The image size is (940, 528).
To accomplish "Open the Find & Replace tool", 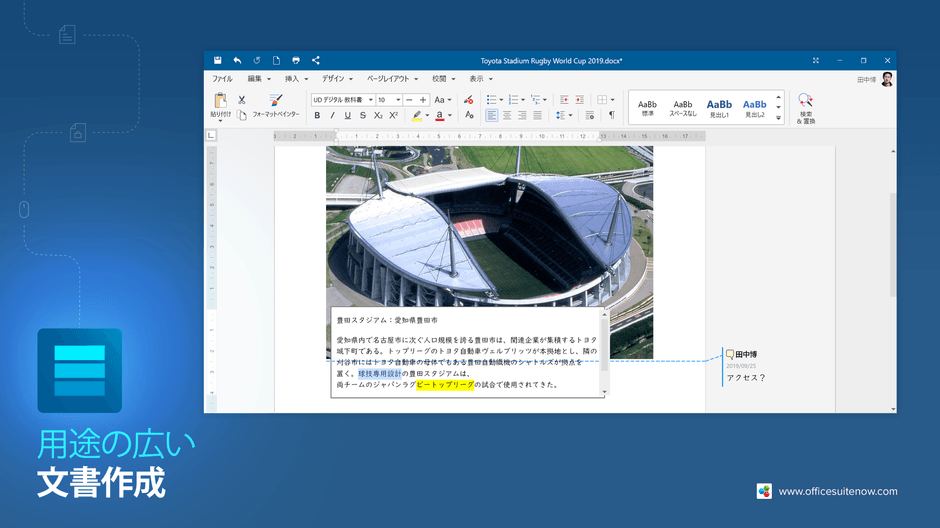I will tap(806, 108).
